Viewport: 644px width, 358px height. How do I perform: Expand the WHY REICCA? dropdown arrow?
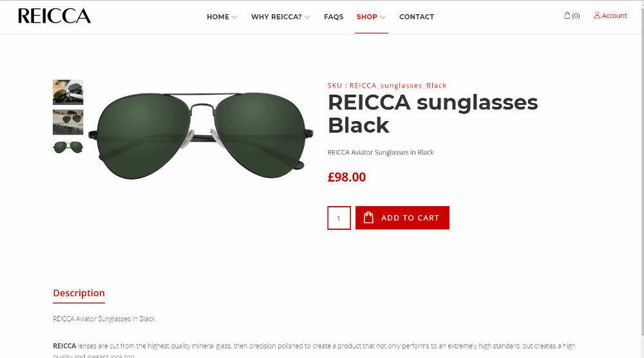(307, 17)
